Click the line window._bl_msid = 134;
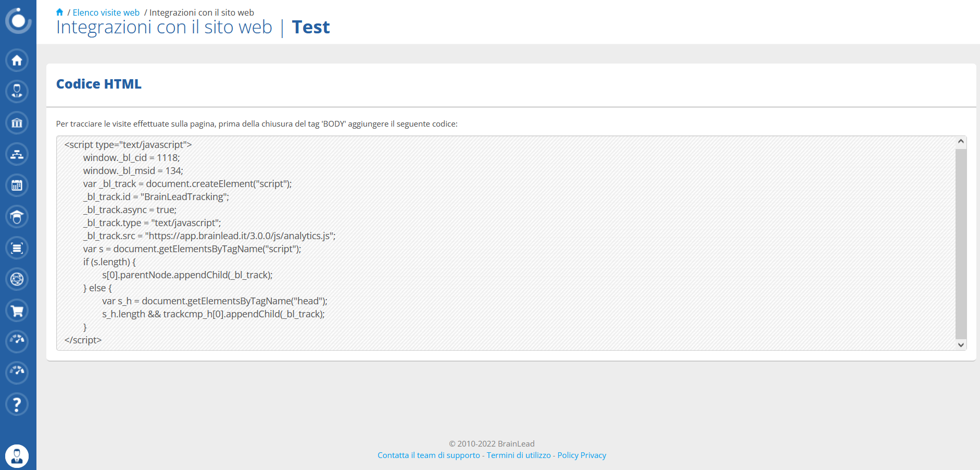 tap(133, 170)
